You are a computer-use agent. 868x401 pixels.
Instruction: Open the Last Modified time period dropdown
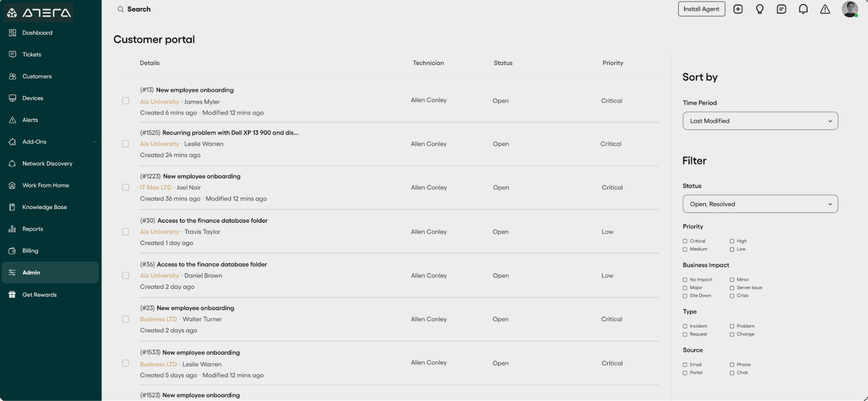pyautogui.click(x=759, y=120)
